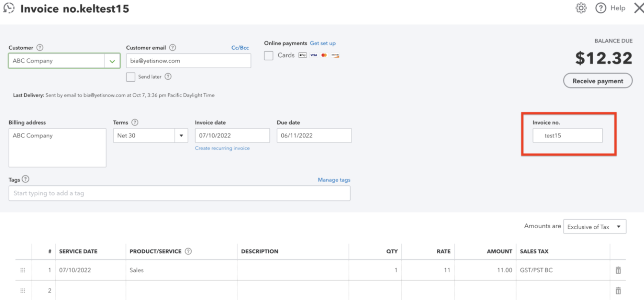Click the Help question mark icon
The image size is (644, 300).
coord(600,8)
